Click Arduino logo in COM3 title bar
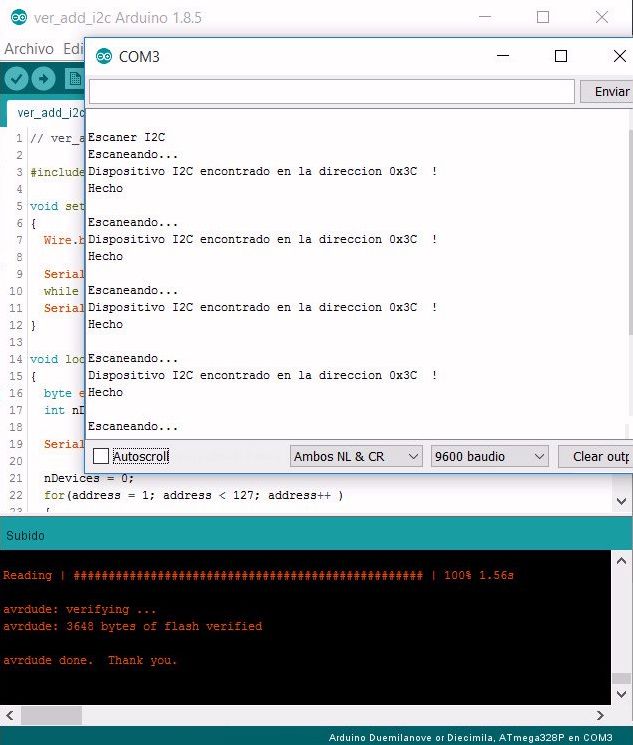 103,56
